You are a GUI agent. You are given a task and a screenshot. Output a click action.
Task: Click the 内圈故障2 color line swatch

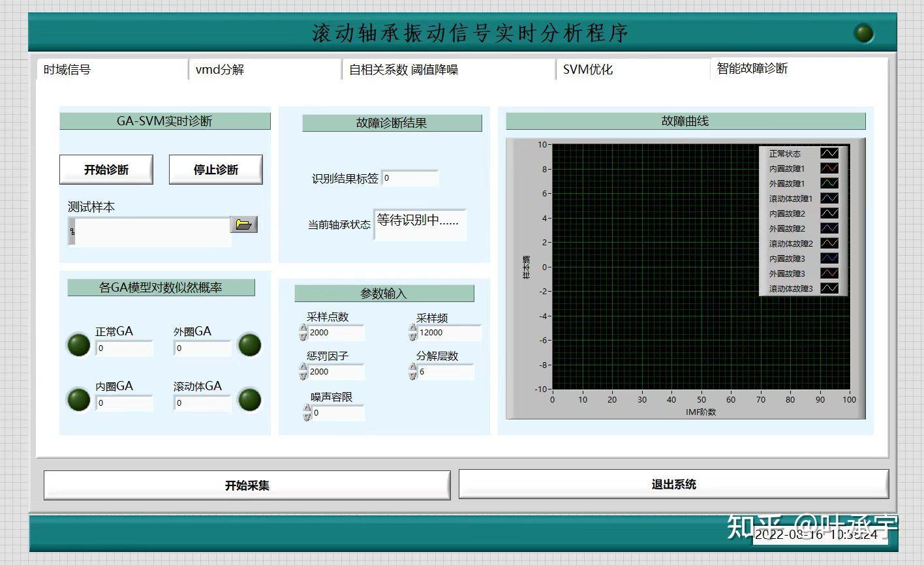829,213
